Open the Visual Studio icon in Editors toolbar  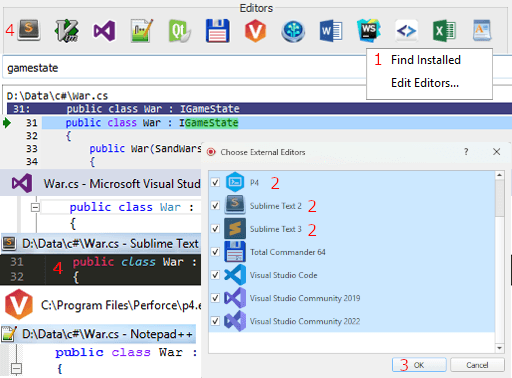[104, 31]
